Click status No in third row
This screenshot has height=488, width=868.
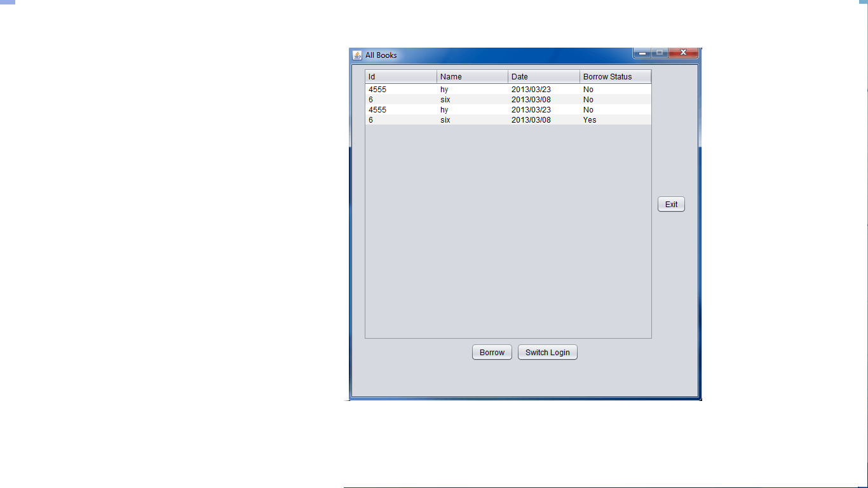click(x=616, y=110)
